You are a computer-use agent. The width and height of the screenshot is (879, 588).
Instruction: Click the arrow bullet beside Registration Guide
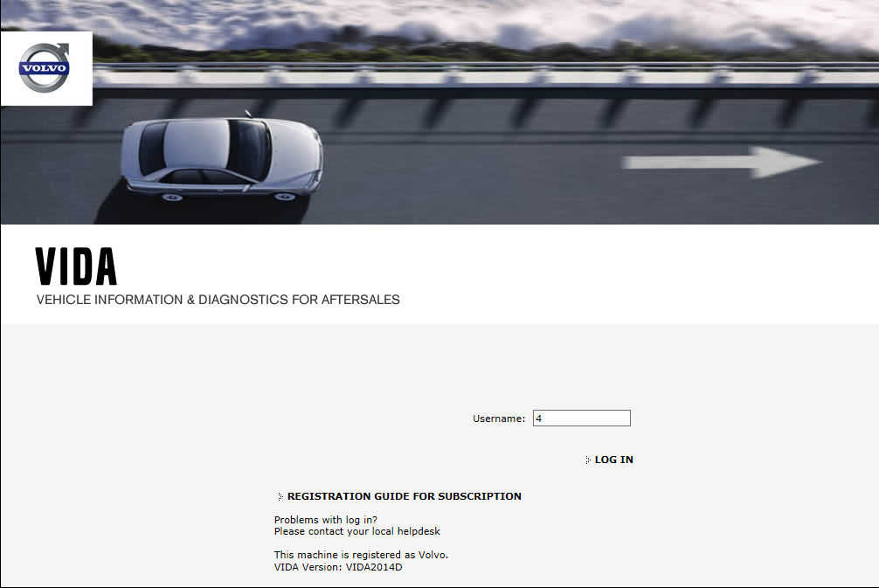click(x=280, y=496)
